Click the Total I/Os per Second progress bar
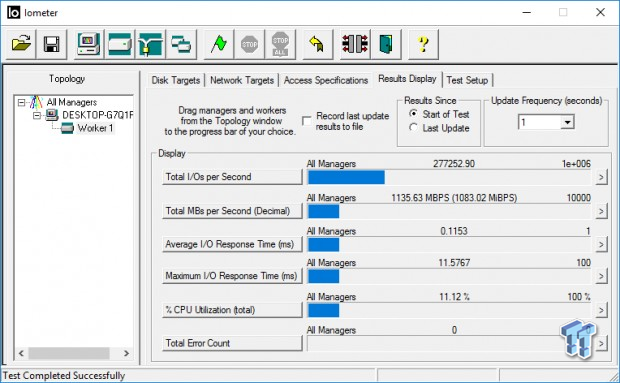The width and height of the screenshot is (620, 383). pyautogui.click(x=449, y=177)
